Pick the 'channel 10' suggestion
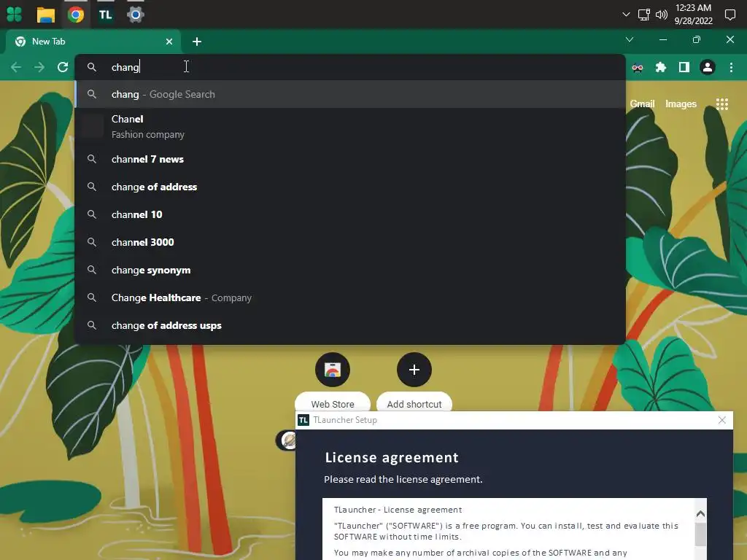The width and height of the screenshot is (747, 560). point(350,214)
